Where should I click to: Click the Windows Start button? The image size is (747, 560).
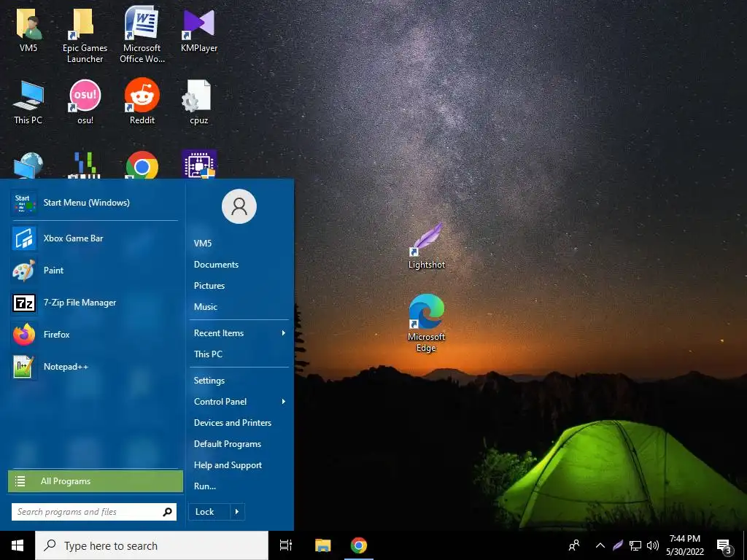click(x=18, y=545)
